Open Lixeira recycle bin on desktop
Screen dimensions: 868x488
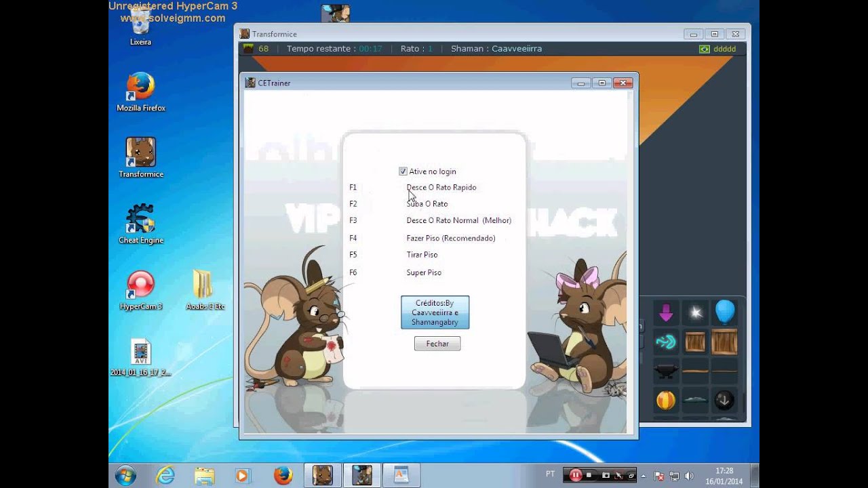(x=140, y=27)
